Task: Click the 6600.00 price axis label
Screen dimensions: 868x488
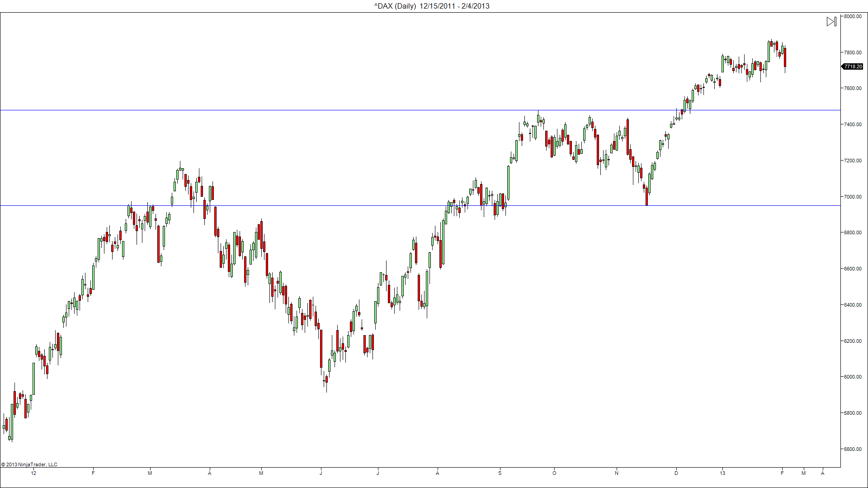Action: point(853,269)
